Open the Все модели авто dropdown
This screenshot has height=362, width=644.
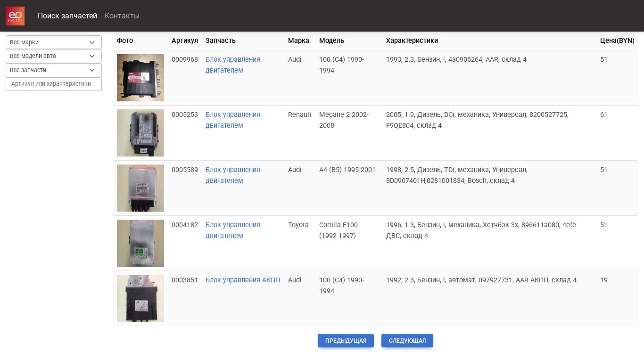coord(54,56)
